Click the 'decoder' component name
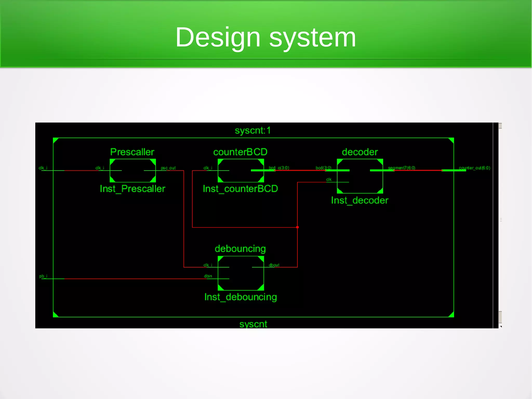532x399 pixels. click(360, 152)
